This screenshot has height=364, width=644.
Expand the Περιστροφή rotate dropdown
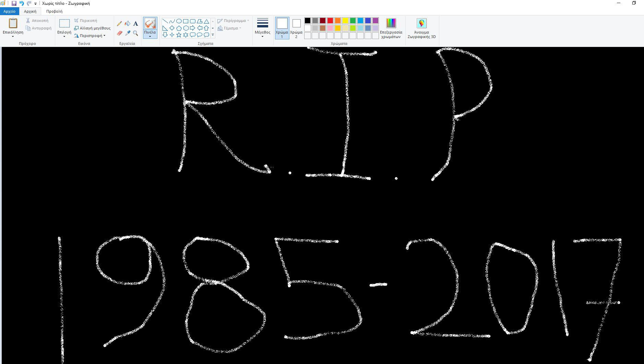tap(91, 36)
